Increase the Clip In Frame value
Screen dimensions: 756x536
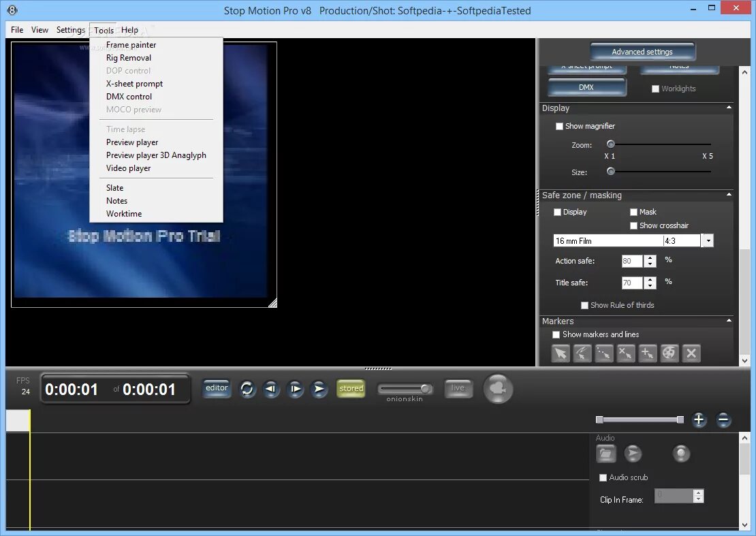[x=698, y=492]
